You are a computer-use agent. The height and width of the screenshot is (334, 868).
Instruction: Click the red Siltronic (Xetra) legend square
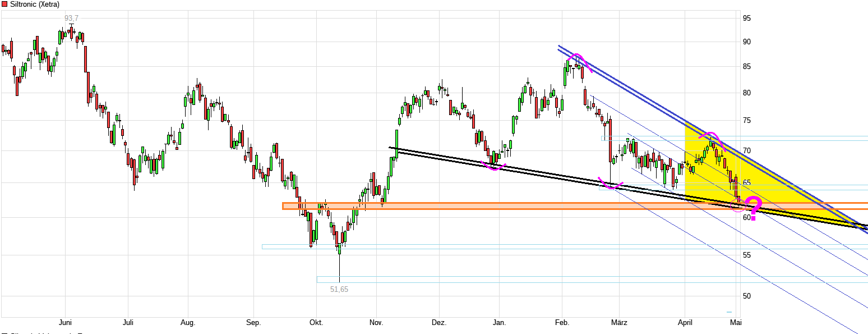[x=4, y=4]
